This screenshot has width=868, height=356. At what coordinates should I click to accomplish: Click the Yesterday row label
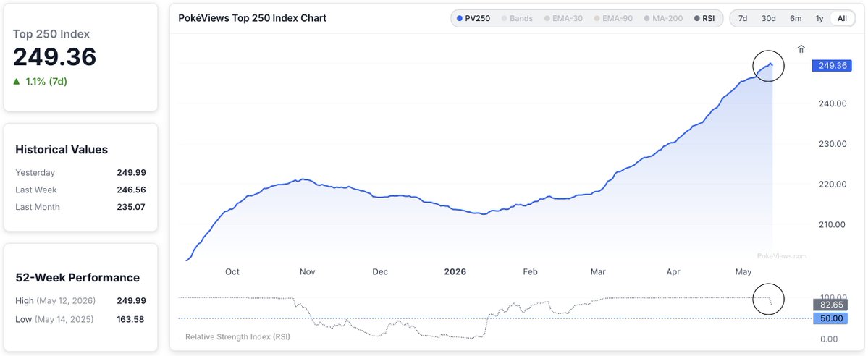(35, 172)
